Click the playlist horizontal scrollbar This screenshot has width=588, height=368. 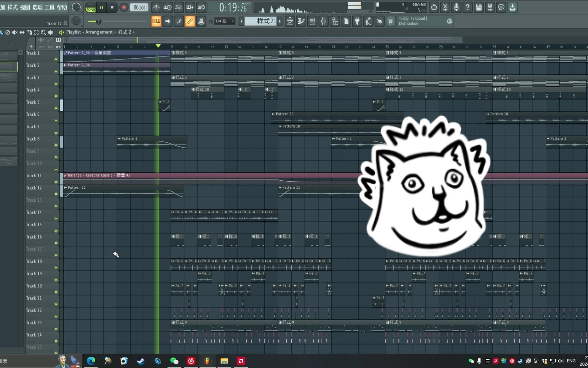pyautogui.click(x=266, y=40)
